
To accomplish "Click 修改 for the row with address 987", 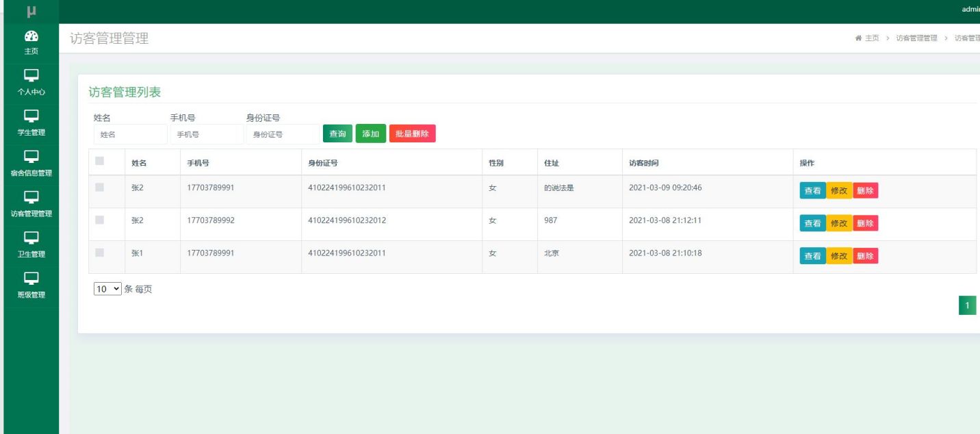I will (x=839, y=223).
